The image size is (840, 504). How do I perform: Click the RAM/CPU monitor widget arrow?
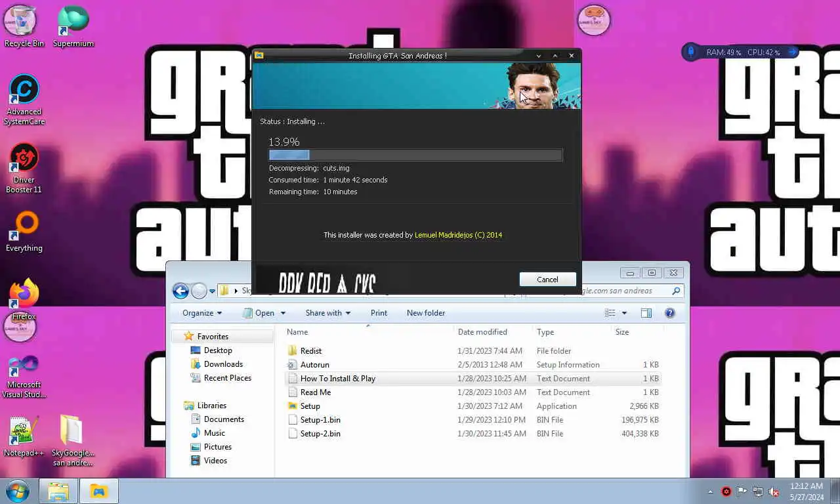click(792, 52)
